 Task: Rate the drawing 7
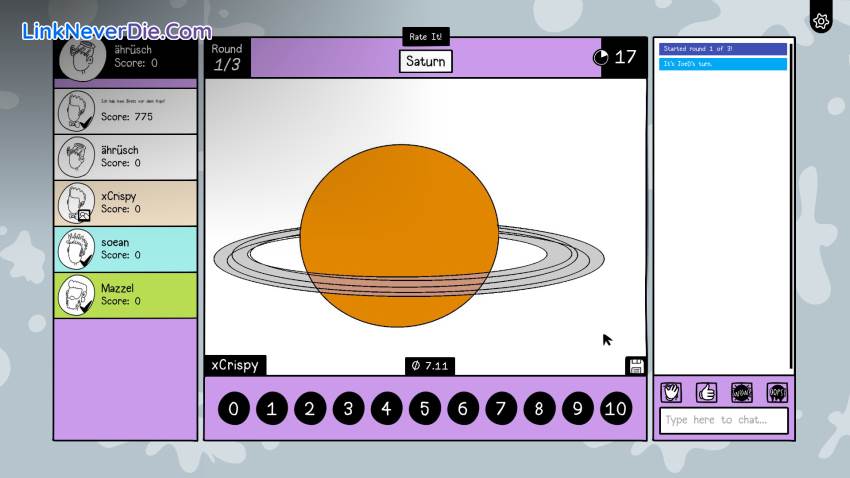pos(501,408)
